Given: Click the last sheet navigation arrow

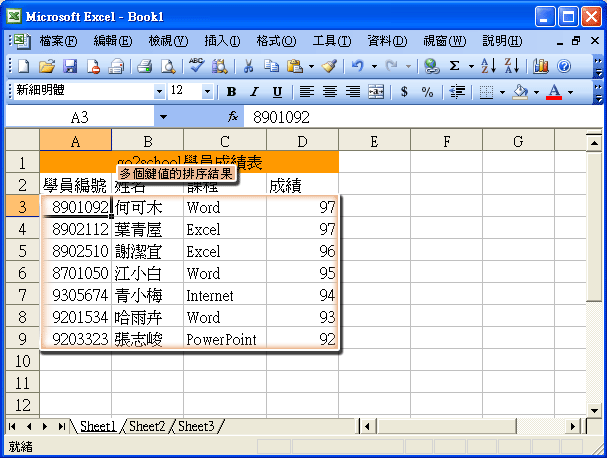Looking at the screenshot, I should [x=62, y=427].
